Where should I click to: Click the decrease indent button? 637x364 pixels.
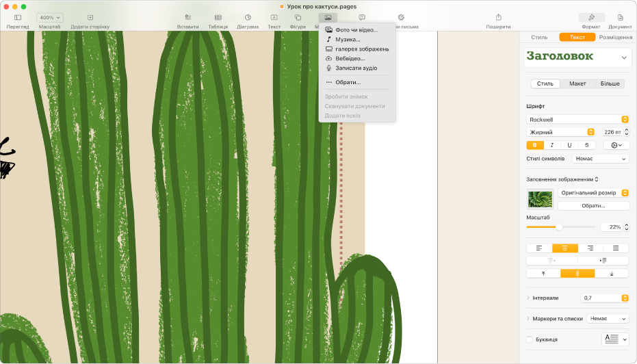tap(551, 261)
